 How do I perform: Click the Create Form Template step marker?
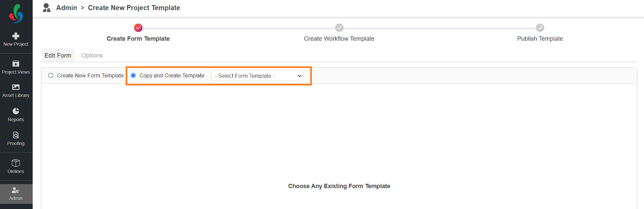[x=138, y=28]
